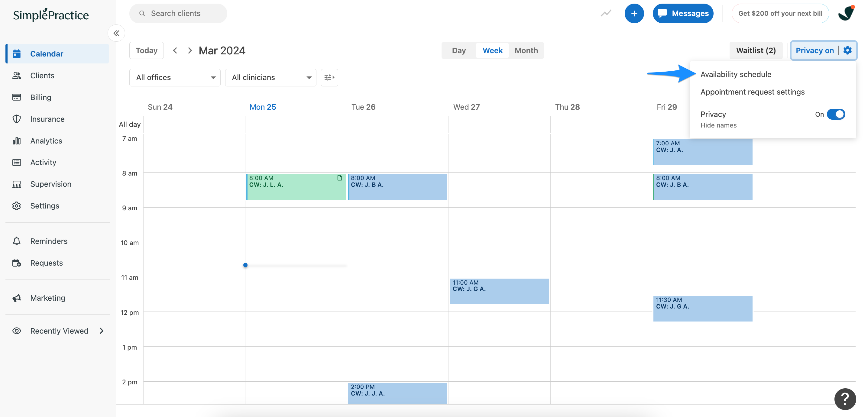Viewport: 868px width, 417px height.
Task: Open the All offices dropdown
Action: coord(175,77)
